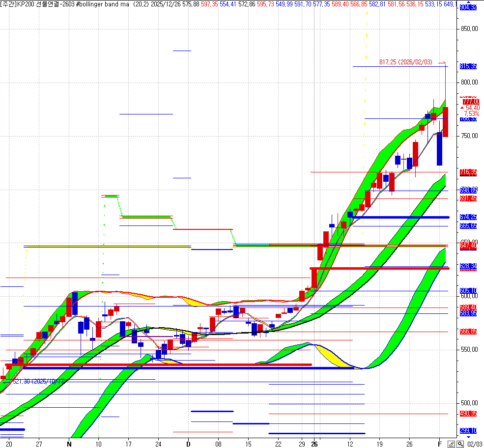The width and height of the screenshot is (484, 448).
Task: Select the 817.25 (2026/02/03) high annotation
Action: point(405,62)
